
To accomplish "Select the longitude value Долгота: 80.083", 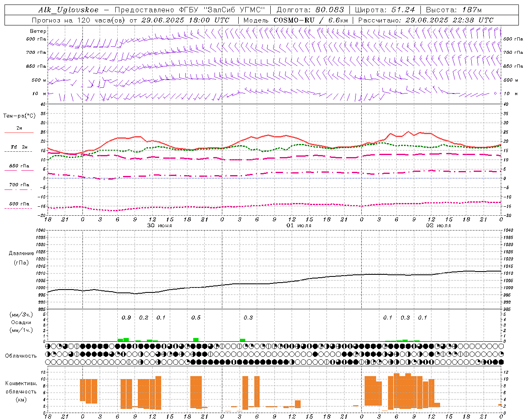I will pos(310,10).
